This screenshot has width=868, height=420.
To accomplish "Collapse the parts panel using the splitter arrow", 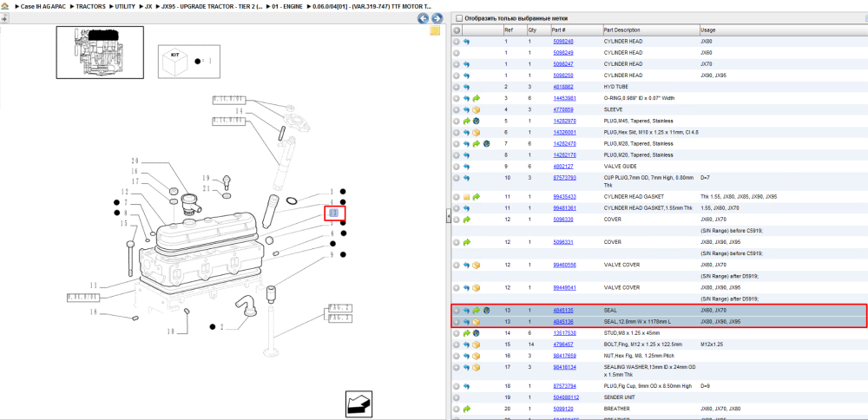I will point(449,218).
